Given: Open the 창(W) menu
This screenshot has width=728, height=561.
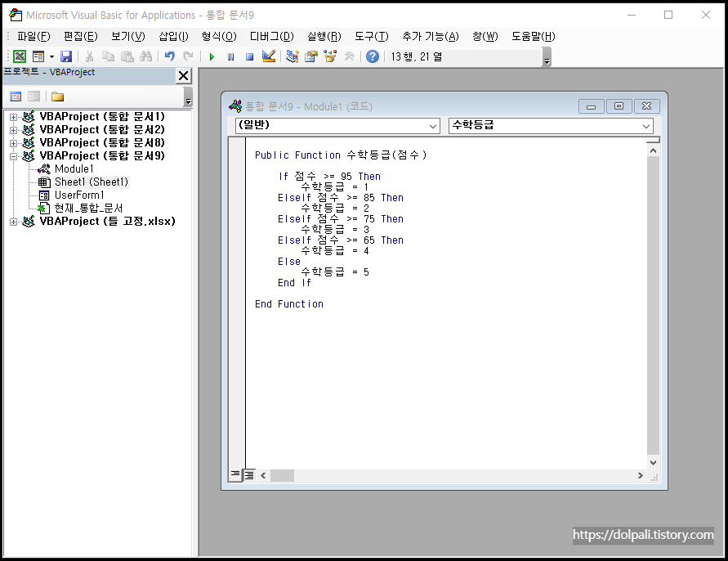Looking at the screenshot, I should (485, 36).
